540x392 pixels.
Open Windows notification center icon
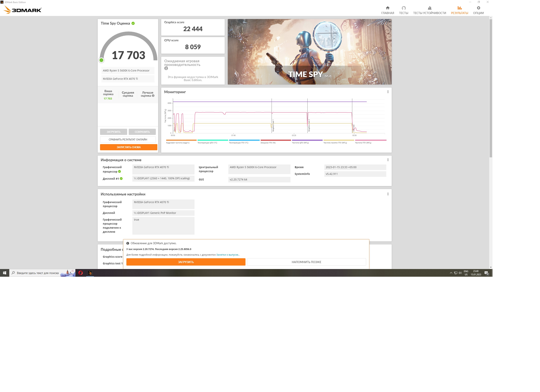[487, 273]
